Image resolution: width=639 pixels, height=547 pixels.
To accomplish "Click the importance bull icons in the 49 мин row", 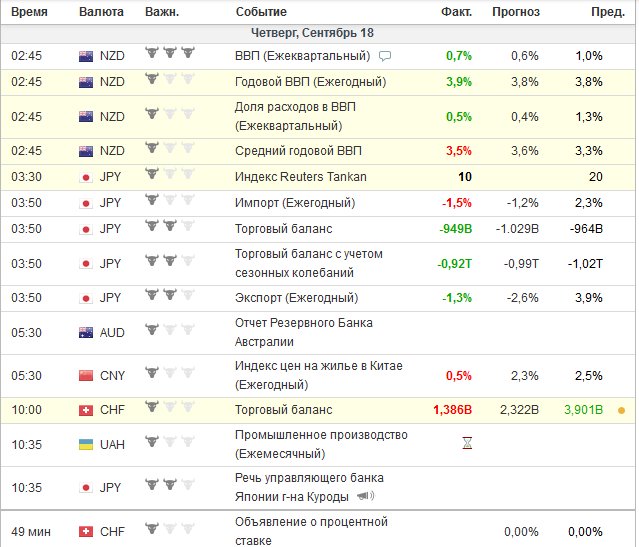I will coord(165,530).
